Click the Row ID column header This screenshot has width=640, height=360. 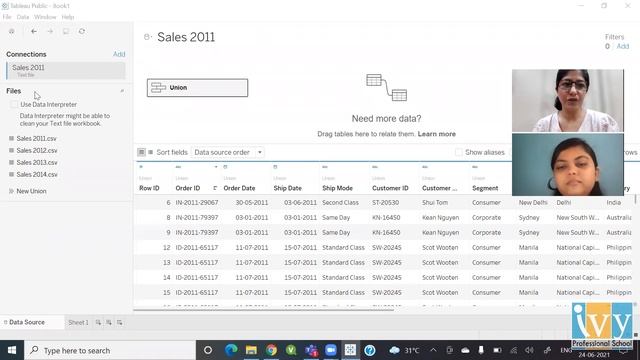[149, 188]
